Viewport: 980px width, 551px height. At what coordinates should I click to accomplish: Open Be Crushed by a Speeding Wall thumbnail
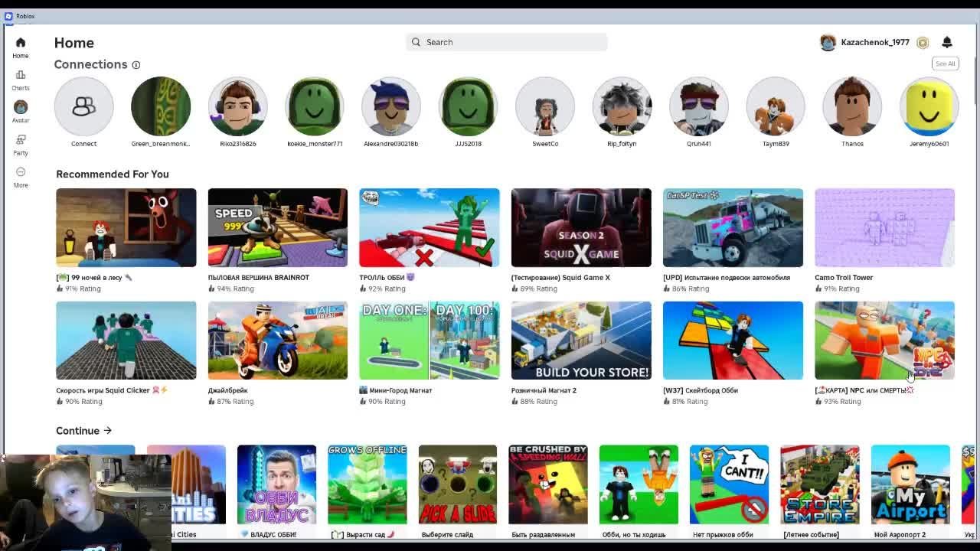pyautogui.click(x=548, y=484)
